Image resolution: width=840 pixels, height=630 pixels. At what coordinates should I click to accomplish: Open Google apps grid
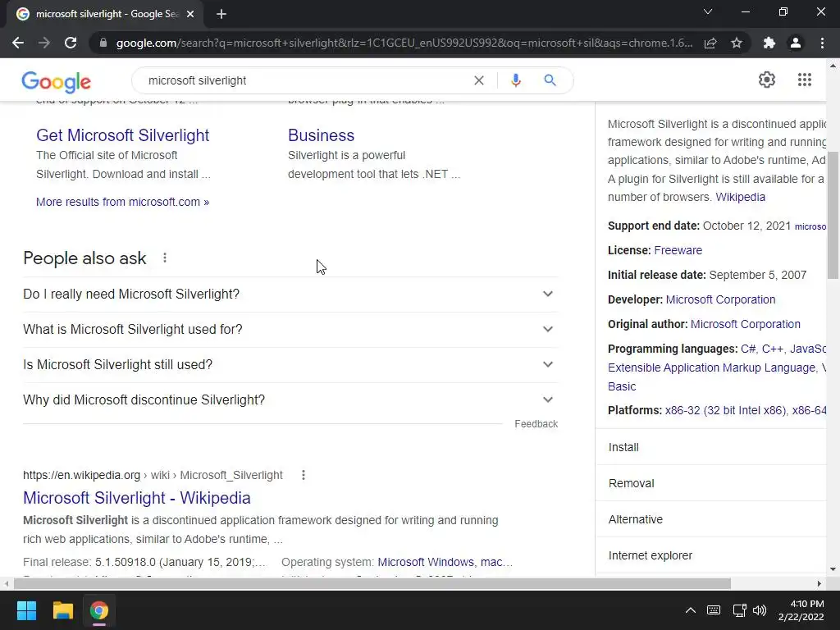click(805, 80)
